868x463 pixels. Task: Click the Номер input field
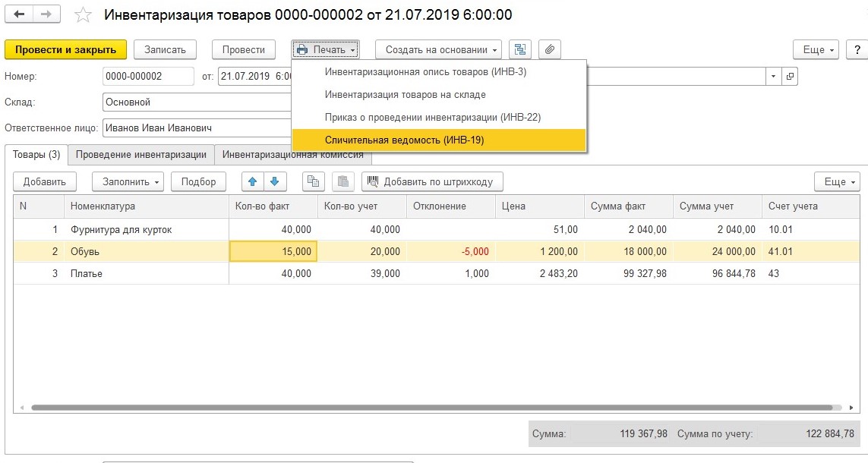click(x=148, y=77)
